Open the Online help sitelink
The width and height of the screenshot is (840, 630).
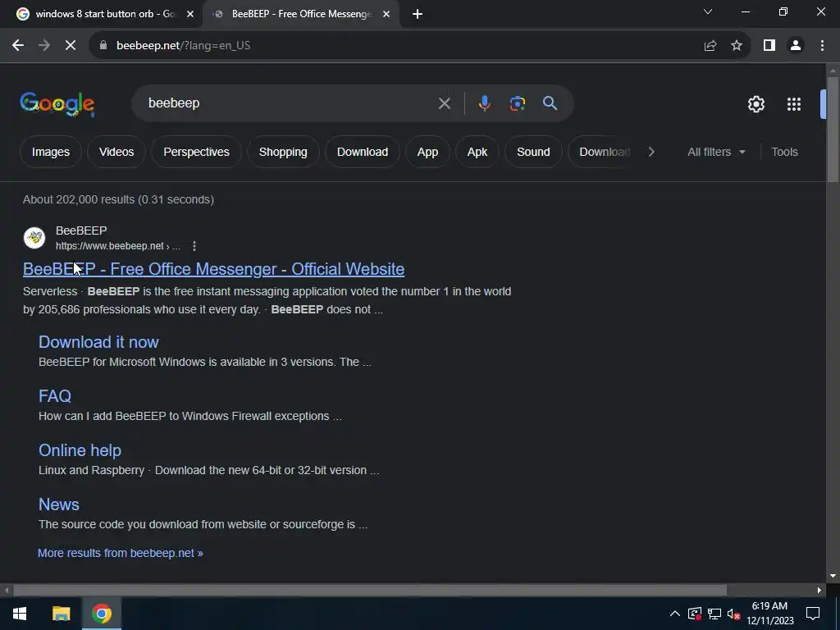80,450
